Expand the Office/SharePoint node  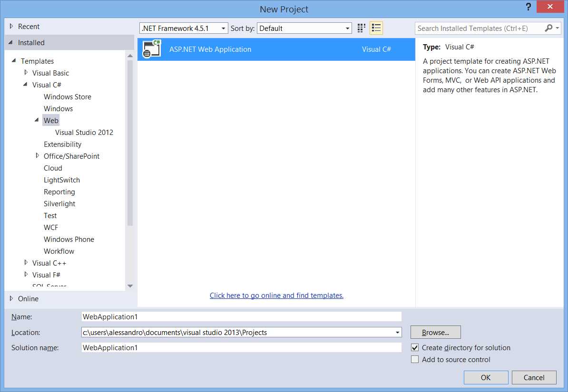38,156
